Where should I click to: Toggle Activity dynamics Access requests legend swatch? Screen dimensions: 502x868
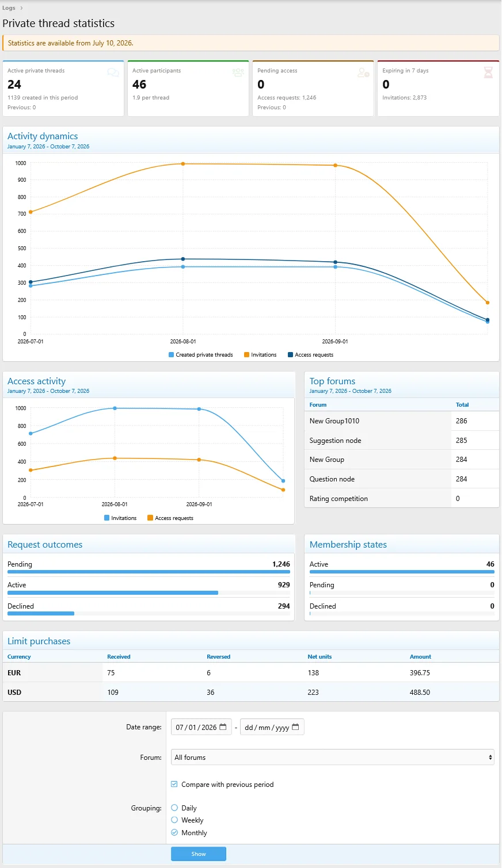click(x=290, y=355)
